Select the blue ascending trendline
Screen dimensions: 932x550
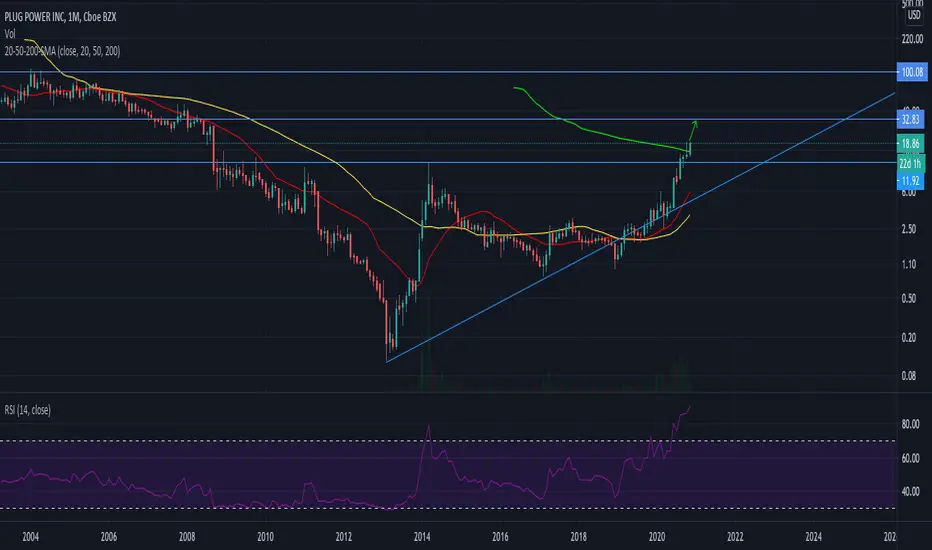pos(641,227)
